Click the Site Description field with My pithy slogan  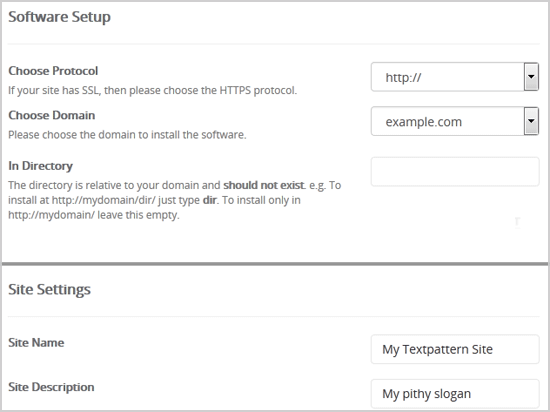pos(455,393)
